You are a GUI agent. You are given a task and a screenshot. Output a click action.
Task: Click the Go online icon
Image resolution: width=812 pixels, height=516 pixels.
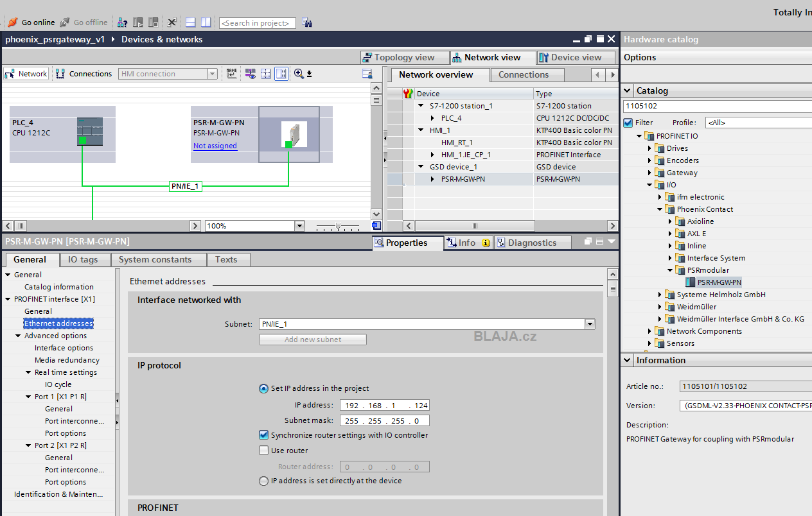[12, 22]
